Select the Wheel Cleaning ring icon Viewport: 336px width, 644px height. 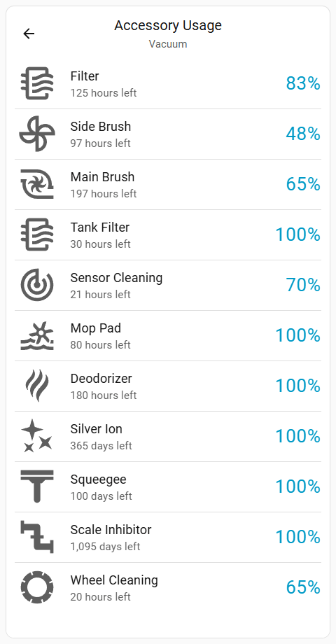[37, 587]
